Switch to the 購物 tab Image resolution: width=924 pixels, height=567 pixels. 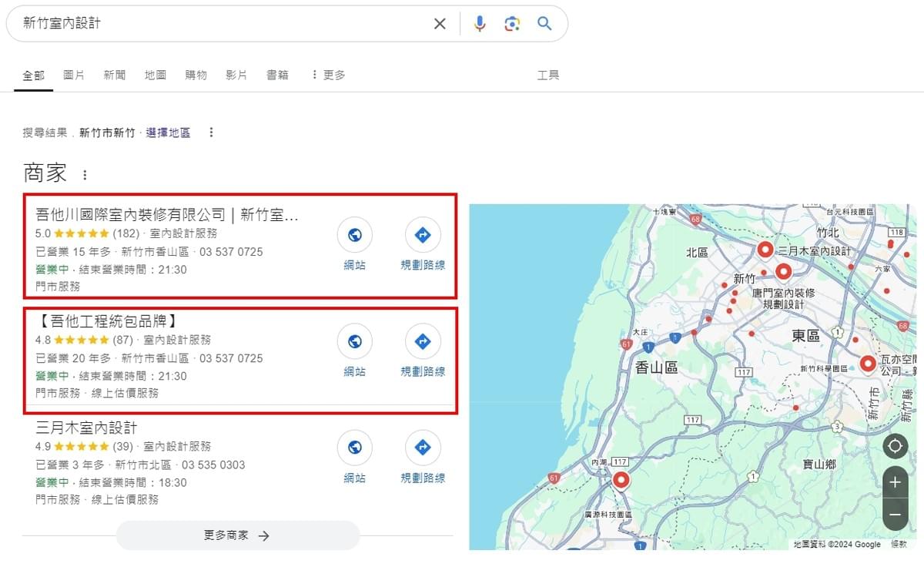pos(196,75)
